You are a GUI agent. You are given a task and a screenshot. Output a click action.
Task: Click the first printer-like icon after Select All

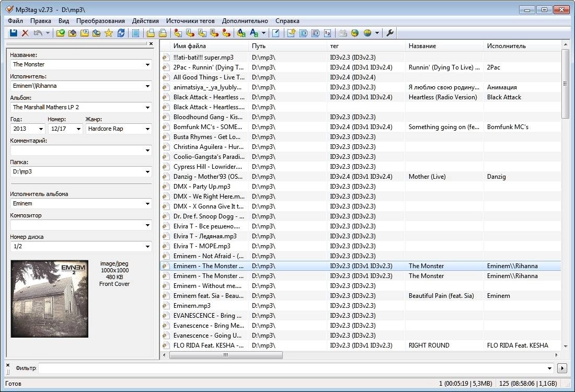151,33
